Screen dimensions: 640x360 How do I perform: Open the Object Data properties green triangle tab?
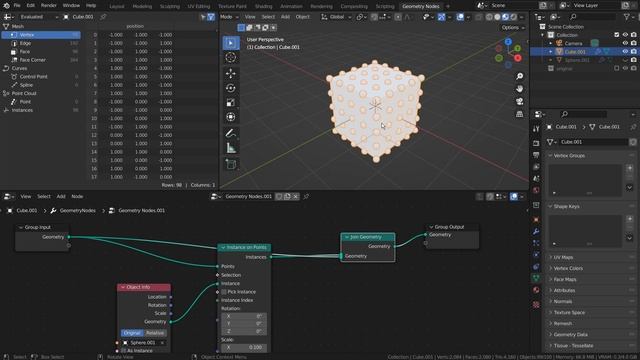[536, 278]
